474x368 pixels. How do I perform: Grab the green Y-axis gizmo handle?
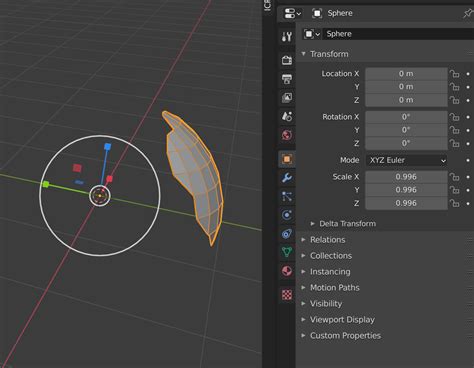point(46,184)
